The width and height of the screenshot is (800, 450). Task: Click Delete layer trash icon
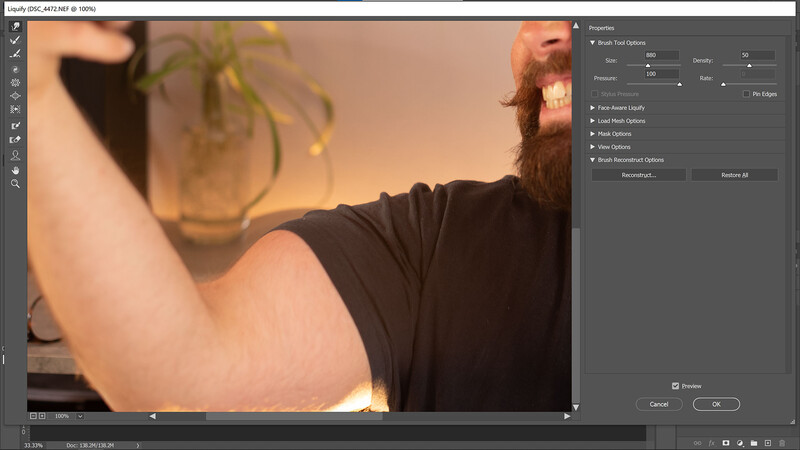pos(782,443)
